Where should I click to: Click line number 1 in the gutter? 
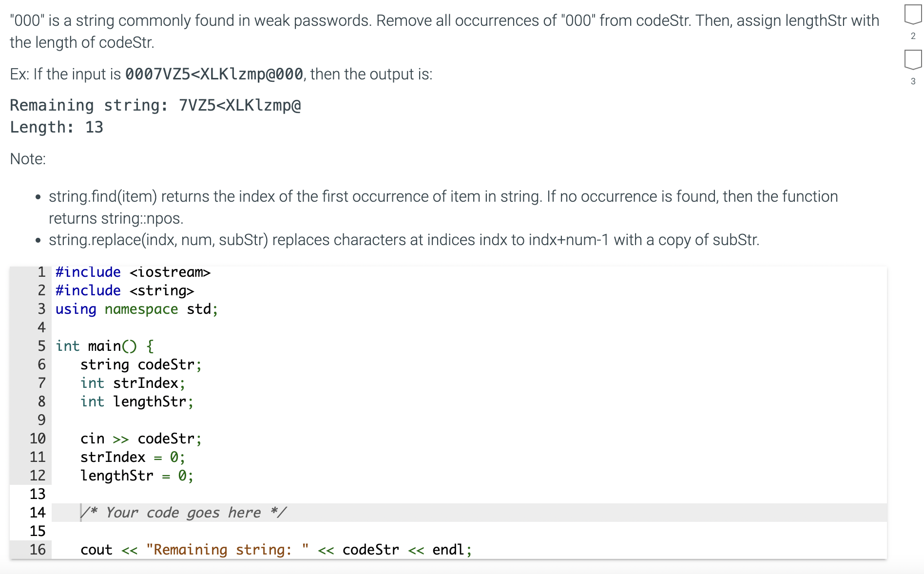point(41,272)
